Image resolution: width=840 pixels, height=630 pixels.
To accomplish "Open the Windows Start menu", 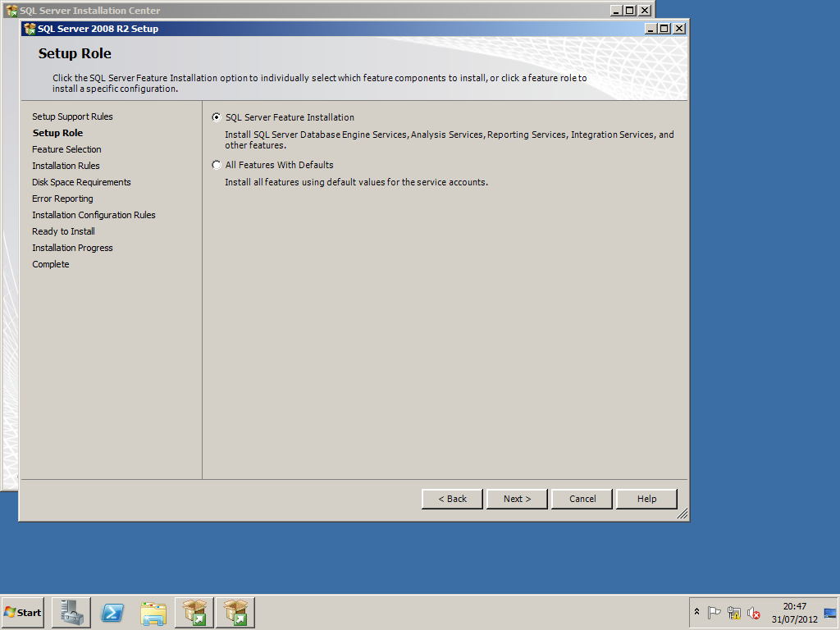I will point(22,612).
